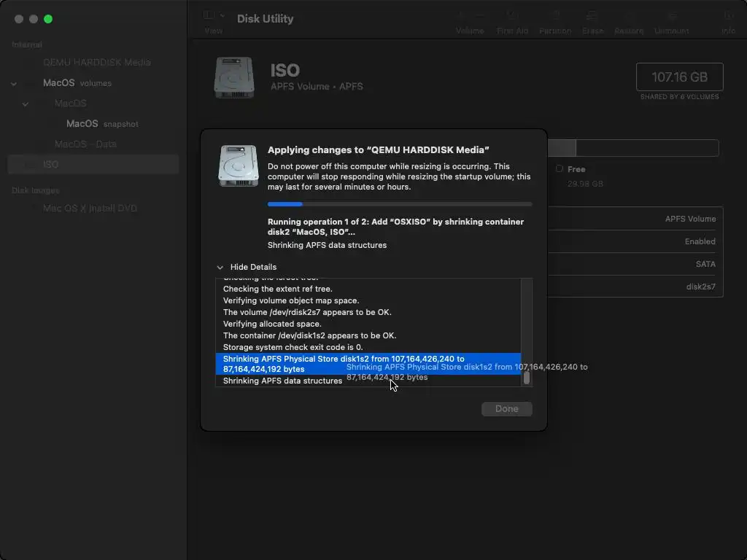Click the 'Applying changes to QEMU HARDDISK Media' heading
The image size is (747, 560).
[x=379, y=150]
